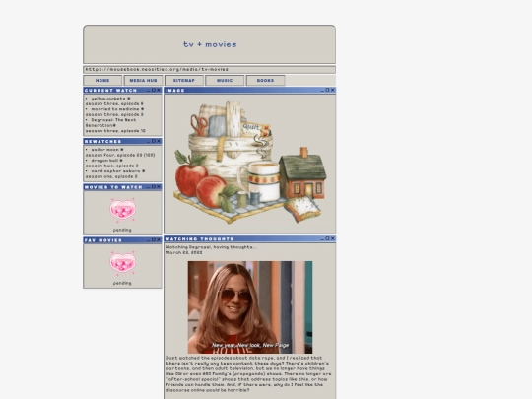Click the CURRENT WATCH panel title

[110, 91]
